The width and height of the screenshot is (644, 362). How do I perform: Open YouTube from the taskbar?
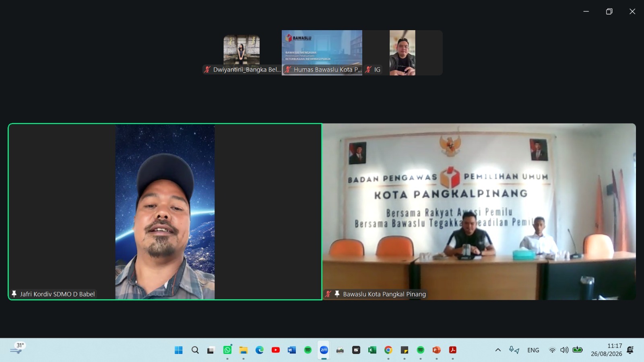[x=276, y=350]
